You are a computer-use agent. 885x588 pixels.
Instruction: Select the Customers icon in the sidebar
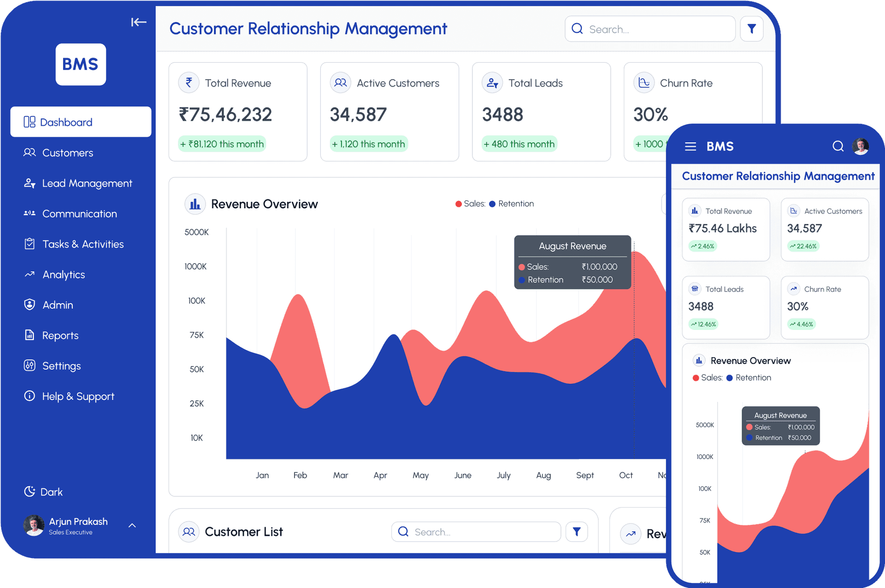[x=29, y=153]
